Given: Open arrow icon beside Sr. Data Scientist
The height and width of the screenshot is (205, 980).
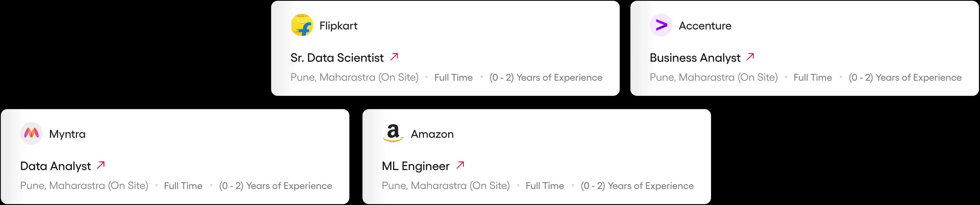Looking at the screenshot, I should click(394, 57).
